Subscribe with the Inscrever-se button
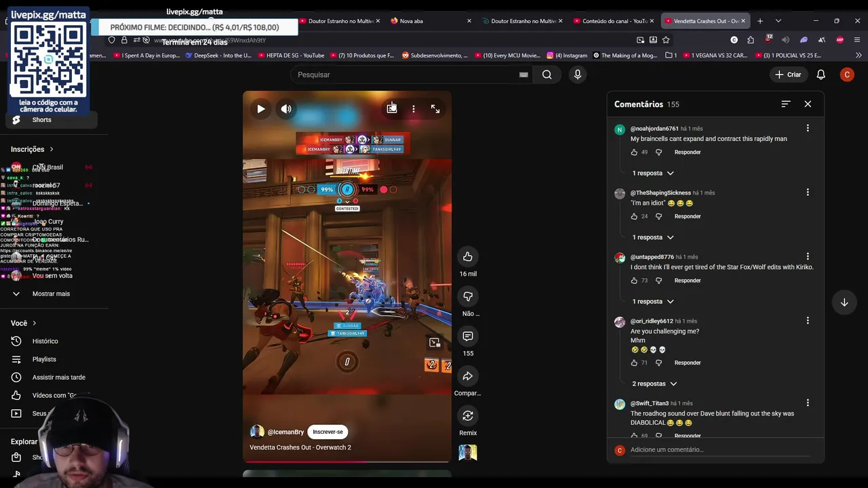 [x=328, y=432]
